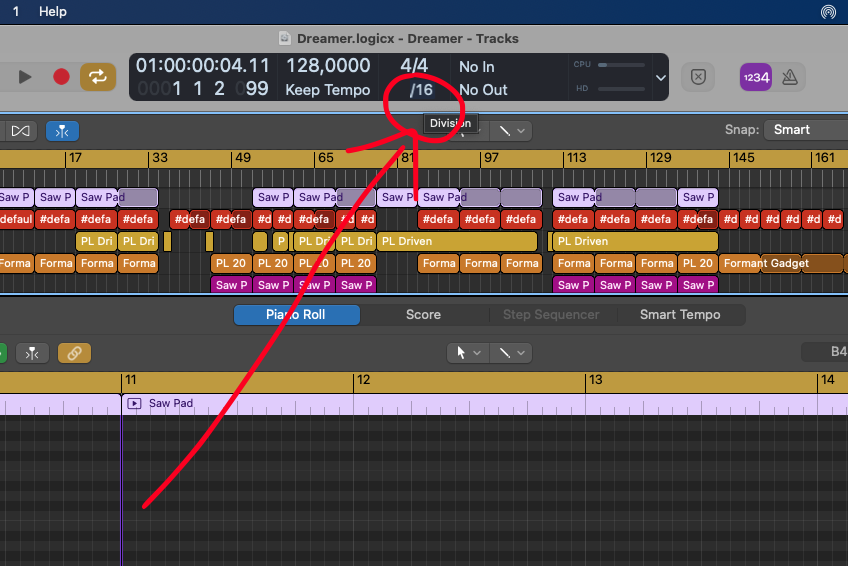Toggle the Piano Roll Catch Playhead button
The image size is (848, 566).
(32, 353)
